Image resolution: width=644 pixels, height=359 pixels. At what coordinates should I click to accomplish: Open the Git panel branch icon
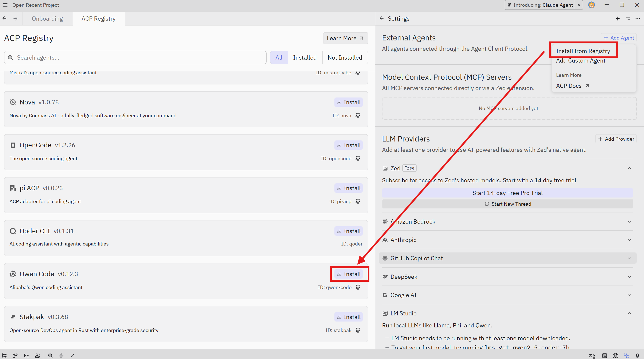pos(15,355)
